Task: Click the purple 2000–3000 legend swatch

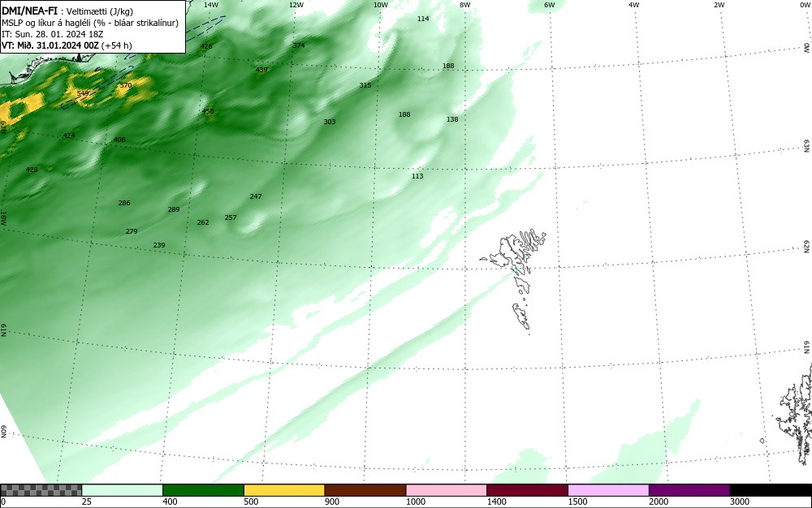Action: point(689,490)
